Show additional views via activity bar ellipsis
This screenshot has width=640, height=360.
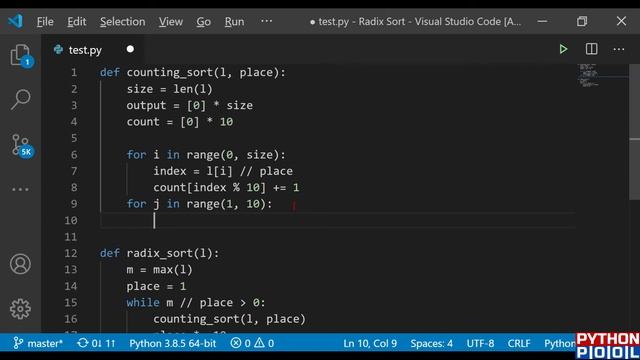20,189
